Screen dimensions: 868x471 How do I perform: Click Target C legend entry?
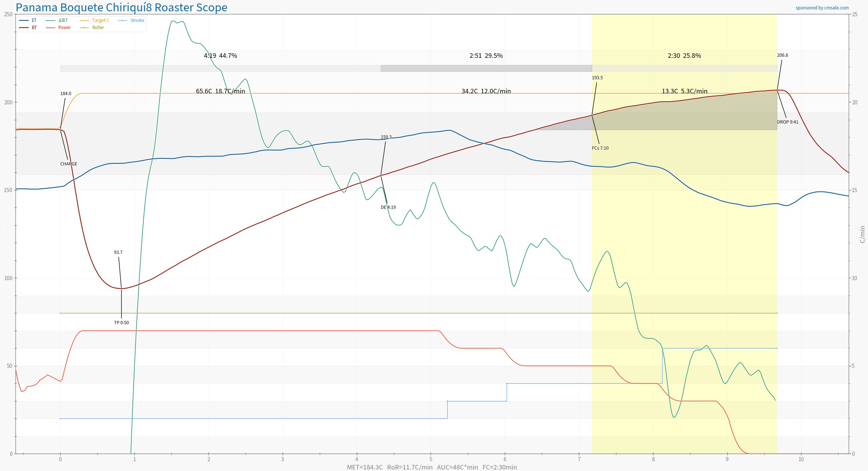point(100,20)
